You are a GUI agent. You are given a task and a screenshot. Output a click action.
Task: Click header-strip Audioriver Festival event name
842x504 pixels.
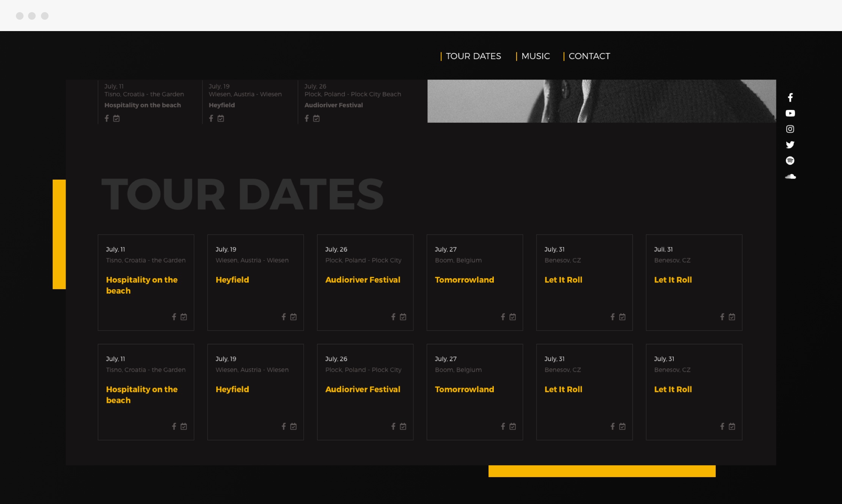[x=333, y=105]
